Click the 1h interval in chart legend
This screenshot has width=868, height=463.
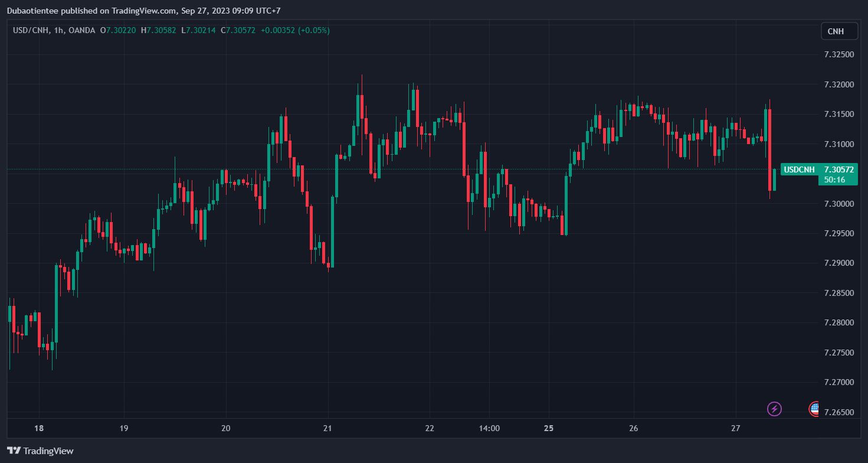[x=60, y=30]
